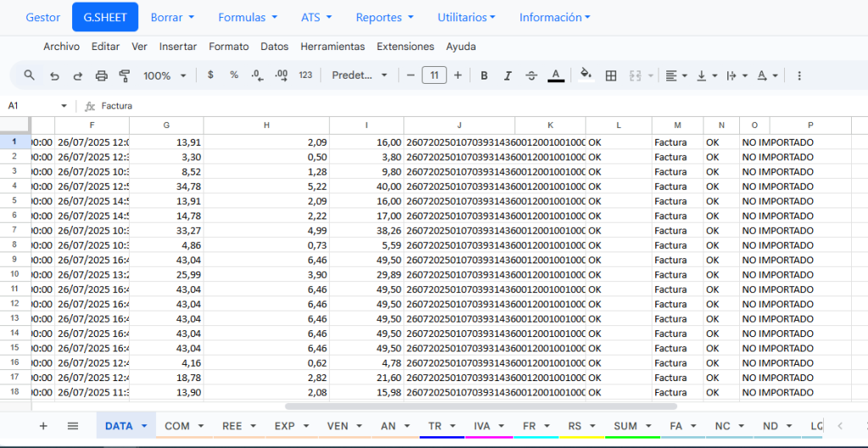
Task: Expand the Predet... font dropdown
Action: pos(359,75)
